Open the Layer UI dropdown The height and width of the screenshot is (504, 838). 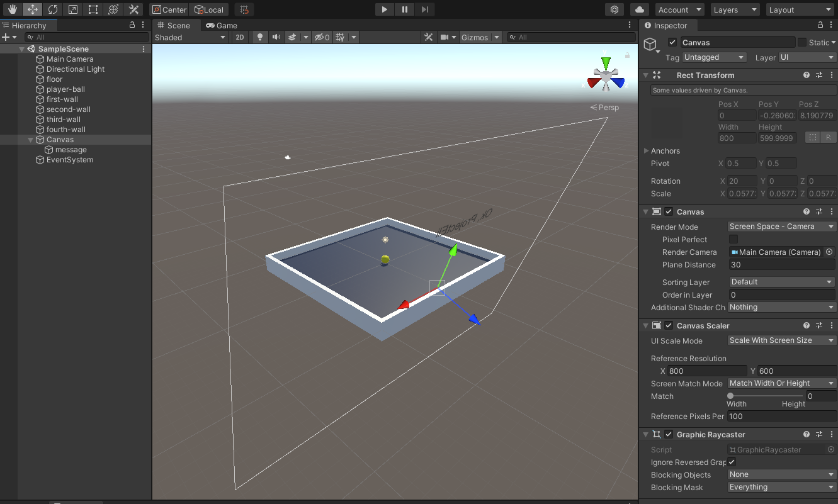tap(808, 57)
